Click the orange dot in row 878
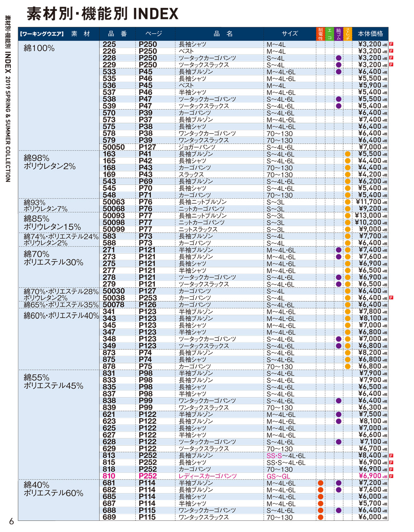The height and width of the screenshot is (532, 414). pos(348,366)
